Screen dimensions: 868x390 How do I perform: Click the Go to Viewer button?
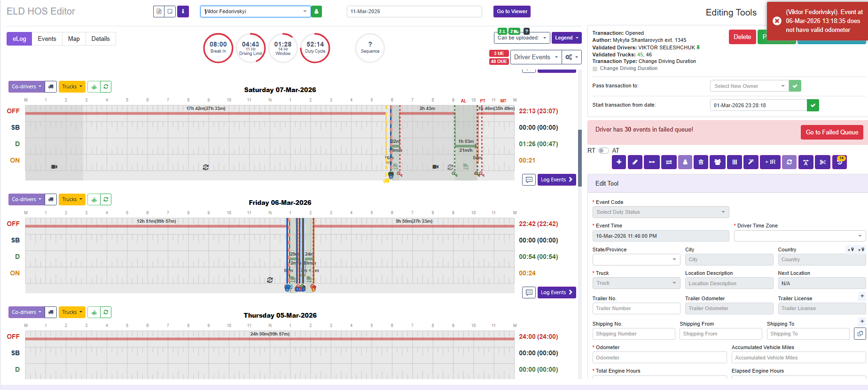pyautogui.click(x=512, y=11)
